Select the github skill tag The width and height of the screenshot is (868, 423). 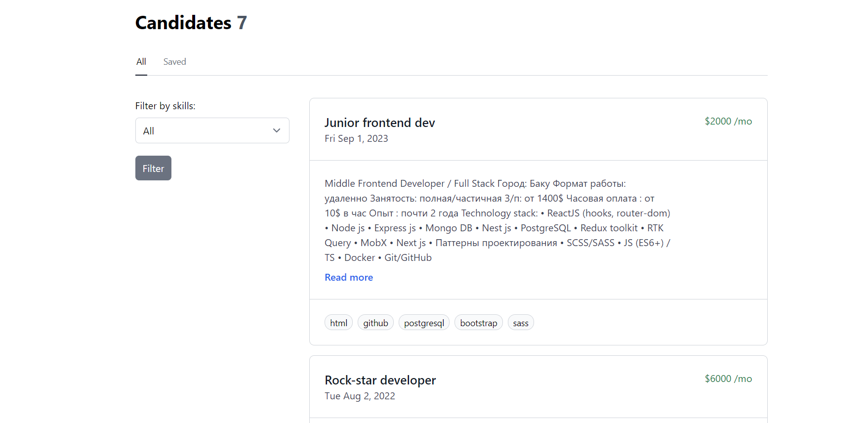375,323
